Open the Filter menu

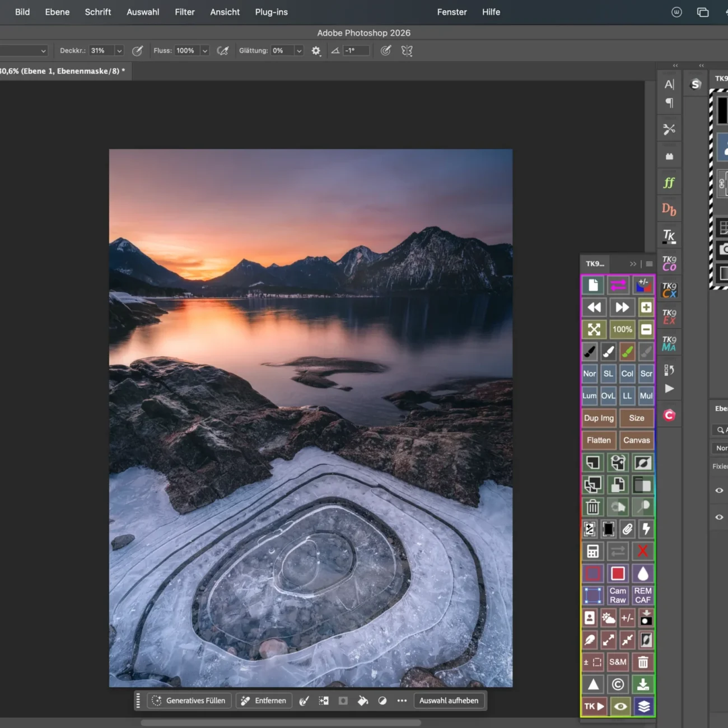click(x=184, y=12)
